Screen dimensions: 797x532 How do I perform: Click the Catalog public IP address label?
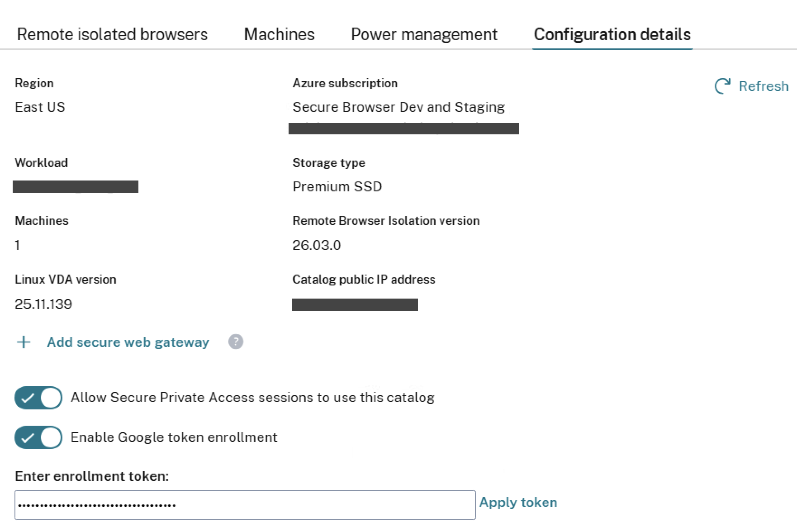tap(364, 280)
